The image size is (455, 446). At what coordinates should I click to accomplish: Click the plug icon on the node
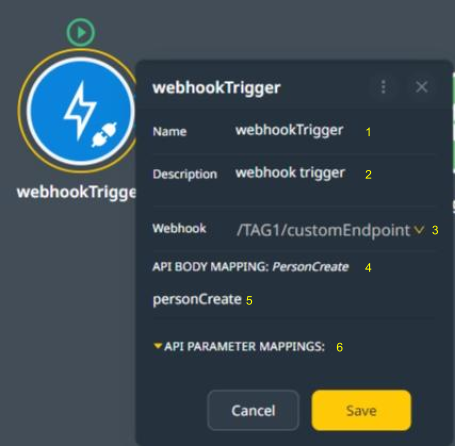click(104, 135)
